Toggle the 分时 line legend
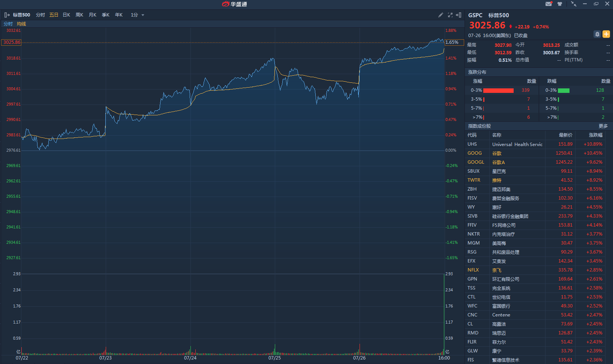The height and width of the screenshot is (364, 613). (8, 24)
